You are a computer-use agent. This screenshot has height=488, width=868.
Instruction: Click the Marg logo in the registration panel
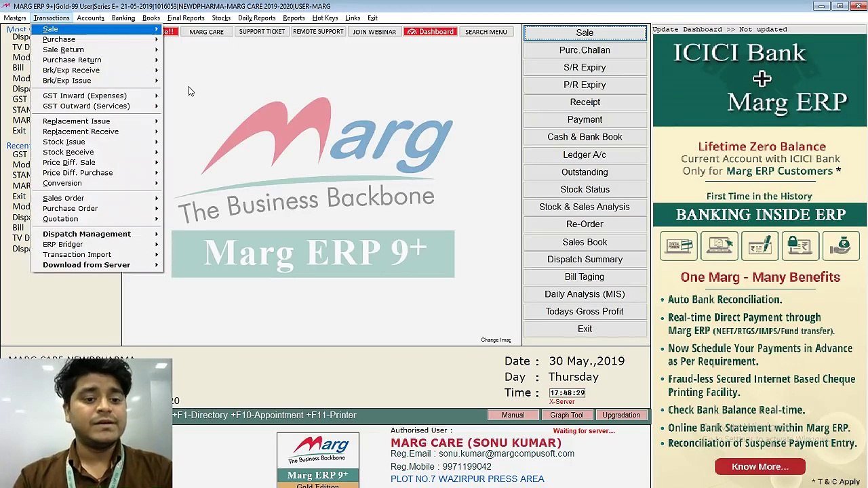coord(317,460)
